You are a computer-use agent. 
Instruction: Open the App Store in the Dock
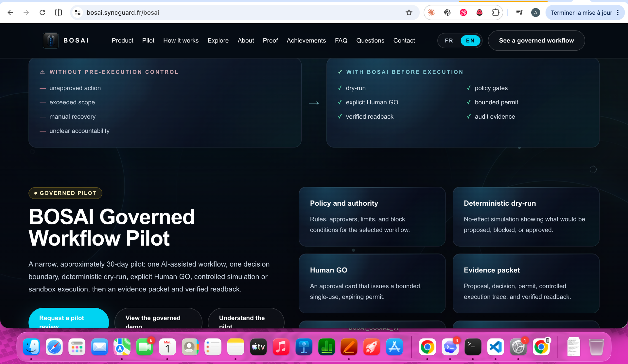(394, 347)
